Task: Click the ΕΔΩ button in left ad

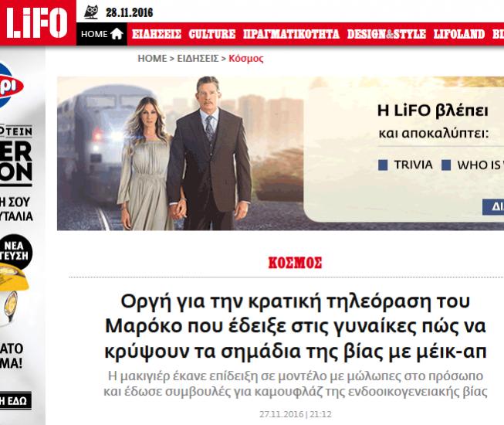Action: 15,400
